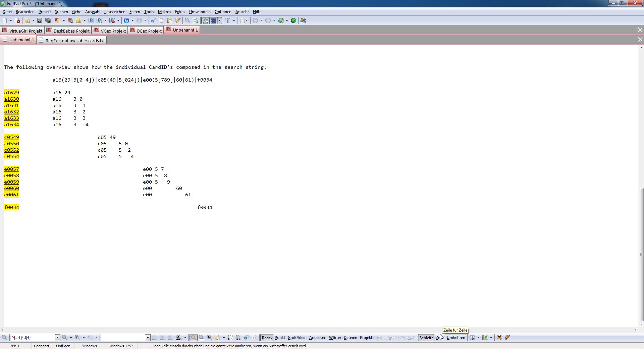Click the Undo icon in toolbar

tap(126, 20)
